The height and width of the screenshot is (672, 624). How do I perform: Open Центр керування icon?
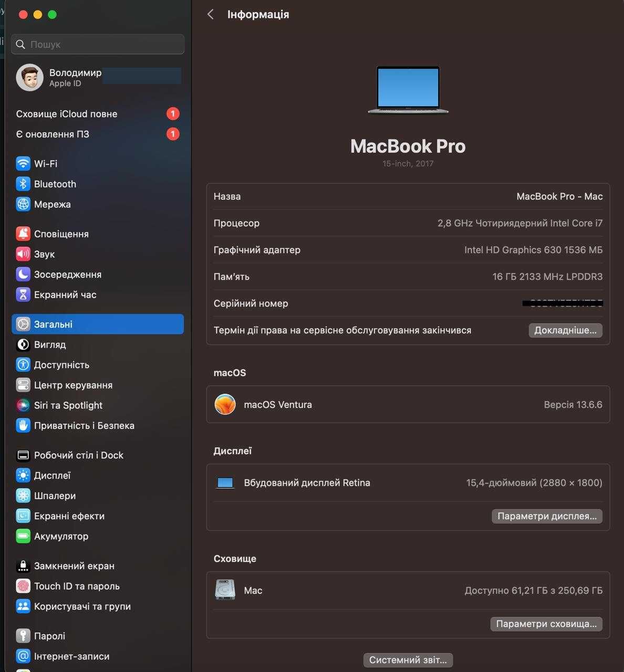point(23,385)
